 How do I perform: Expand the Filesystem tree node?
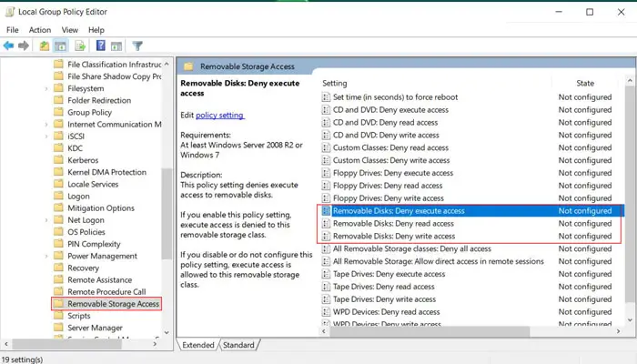coord(46,89)
